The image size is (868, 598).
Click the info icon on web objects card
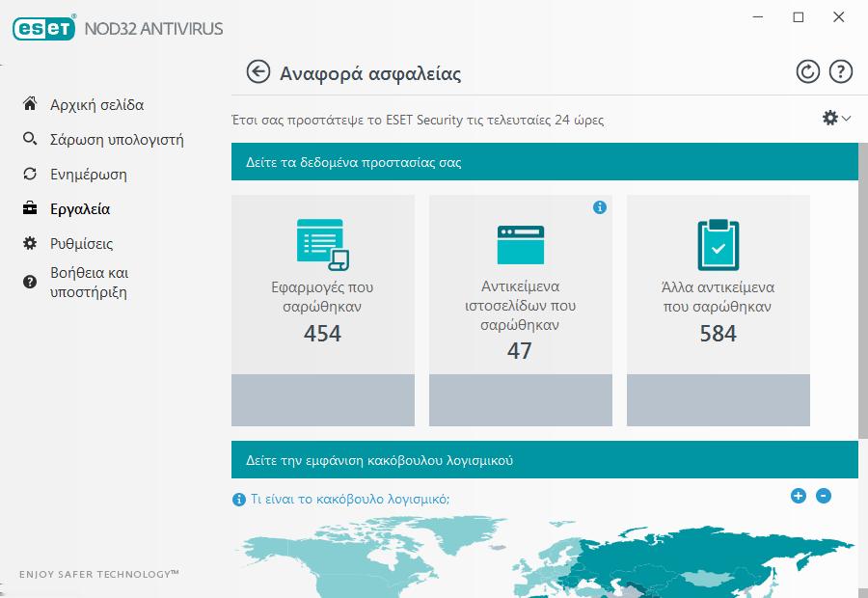pos(600,207)
